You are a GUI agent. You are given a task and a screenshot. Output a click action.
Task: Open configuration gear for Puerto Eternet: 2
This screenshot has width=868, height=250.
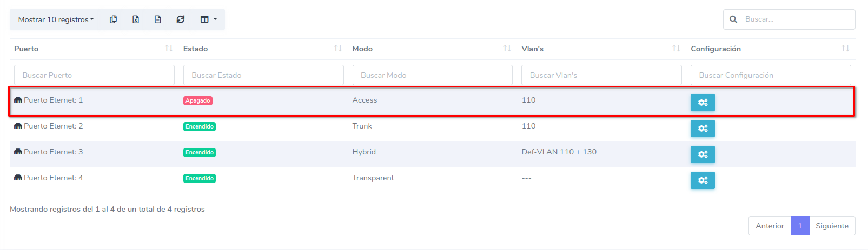point(702,129)
